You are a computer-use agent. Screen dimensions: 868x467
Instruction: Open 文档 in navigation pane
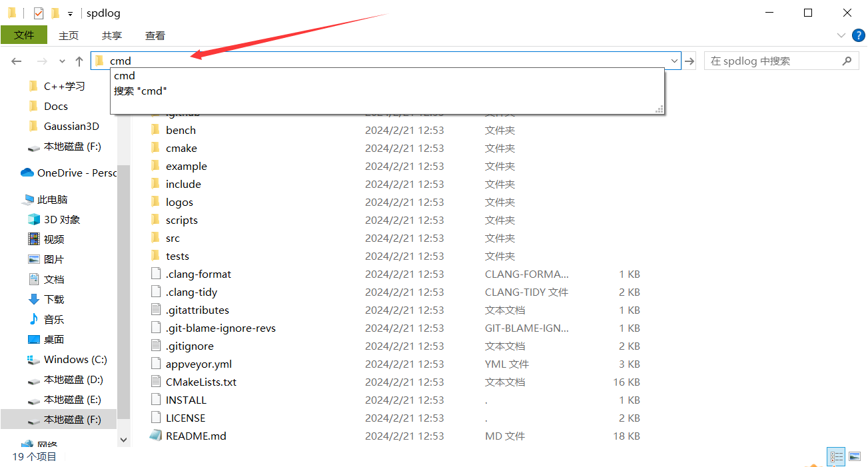tap(54, 280)
